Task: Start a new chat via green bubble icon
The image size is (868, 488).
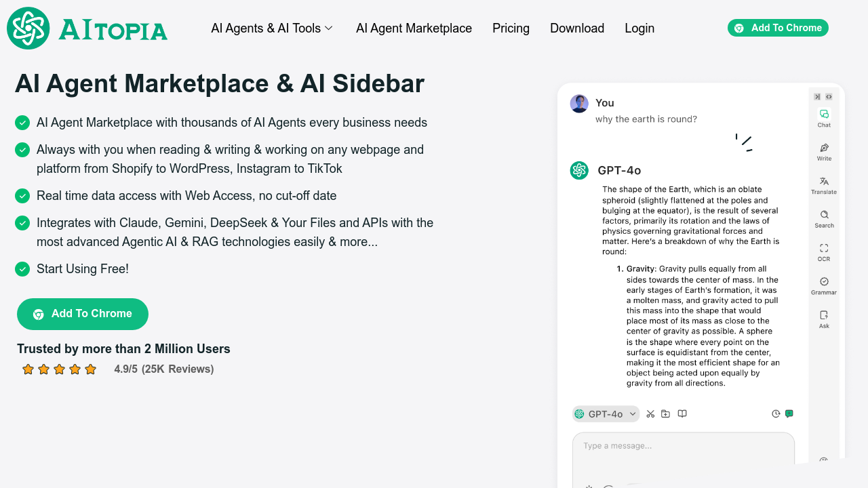Action: (789, 413)
